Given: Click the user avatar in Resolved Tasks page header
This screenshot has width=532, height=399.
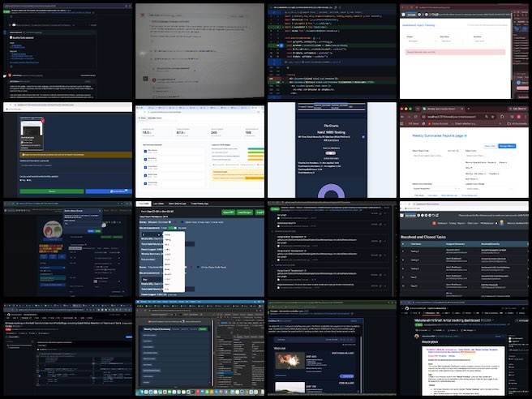Looking at the screenshot, I should tap(502, 223).
